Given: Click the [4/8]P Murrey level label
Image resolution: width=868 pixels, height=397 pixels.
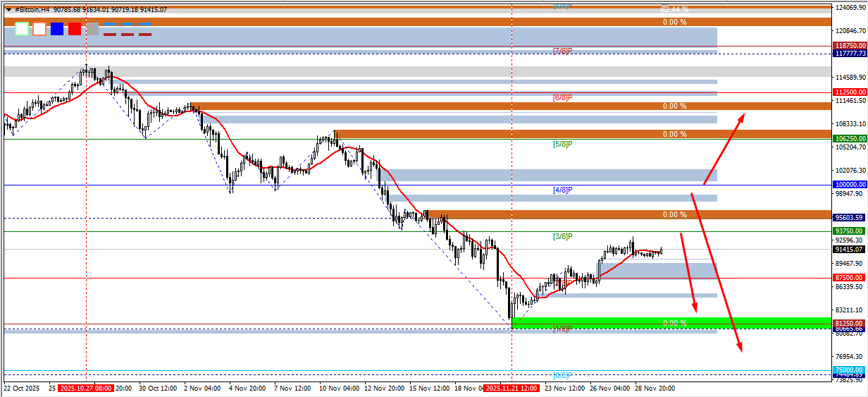Looking at the screenshot, I should coord(562,190).
